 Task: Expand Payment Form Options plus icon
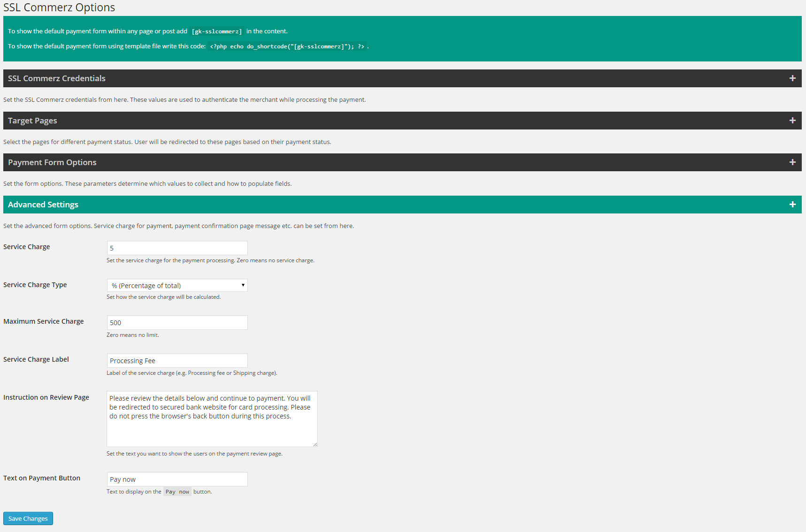click(x=792, y=162)
